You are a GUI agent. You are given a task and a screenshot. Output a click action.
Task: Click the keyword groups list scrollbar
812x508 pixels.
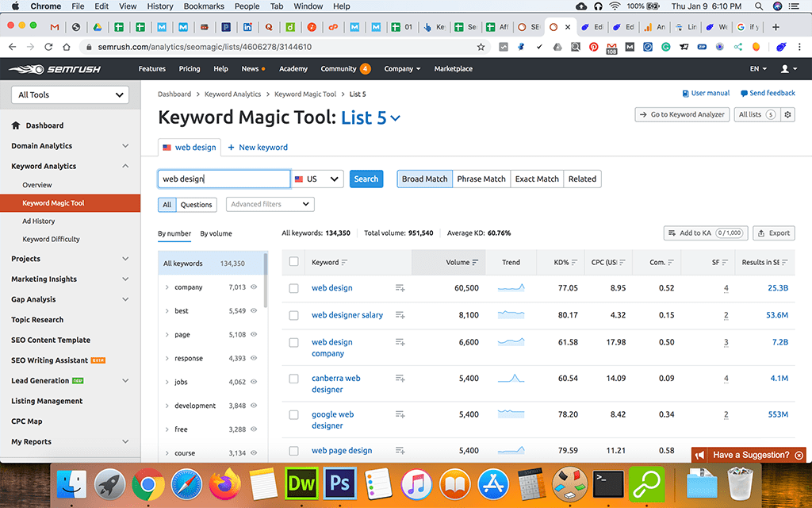[x=266, y=280]
